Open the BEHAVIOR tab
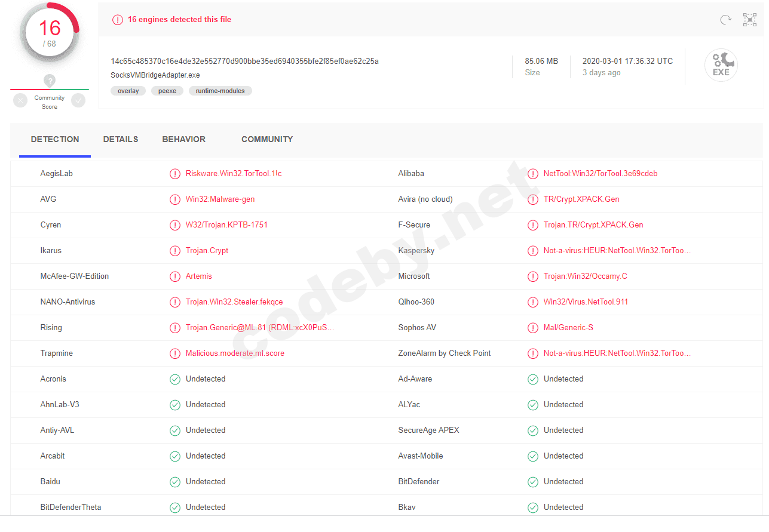The width and height of the screenshot is (769, 532). pyautogui.click(x=183, y=139)
